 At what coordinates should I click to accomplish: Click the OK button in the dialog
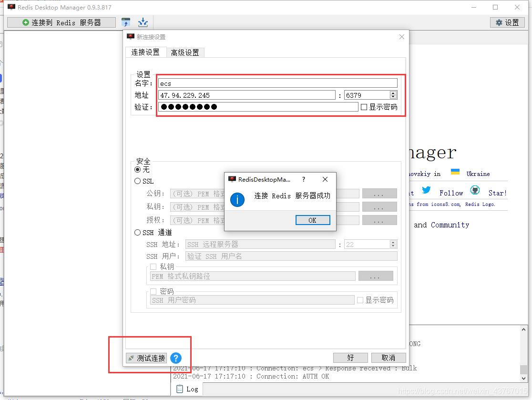(313, 220)
